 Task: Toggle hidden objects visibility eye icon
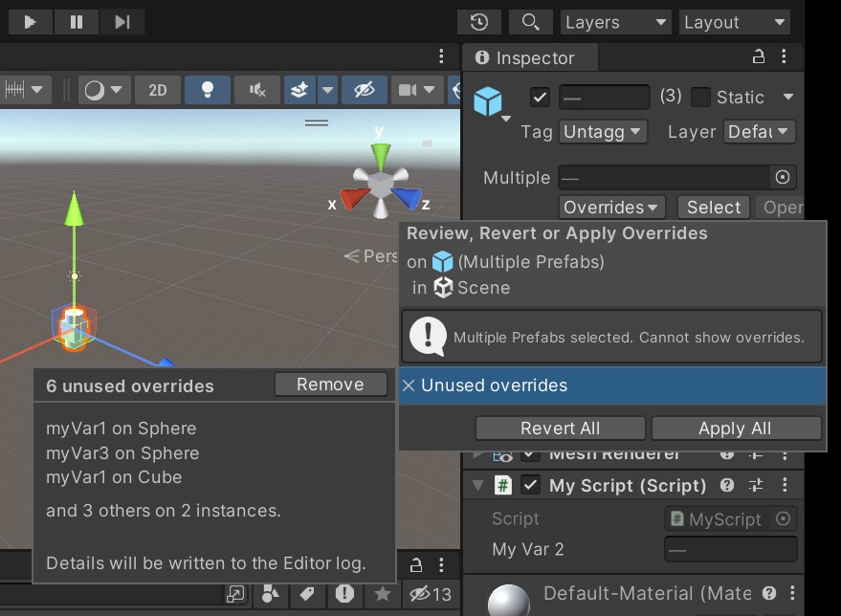point(365,90)
